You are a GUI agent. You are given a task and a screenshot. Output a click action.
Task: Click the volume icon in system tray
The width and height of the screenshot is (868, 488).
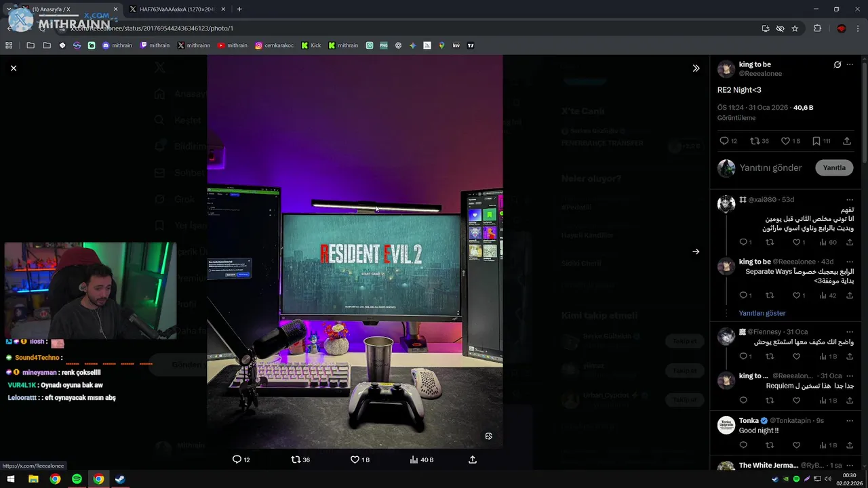pyautogui.click(x=828, y=479)
